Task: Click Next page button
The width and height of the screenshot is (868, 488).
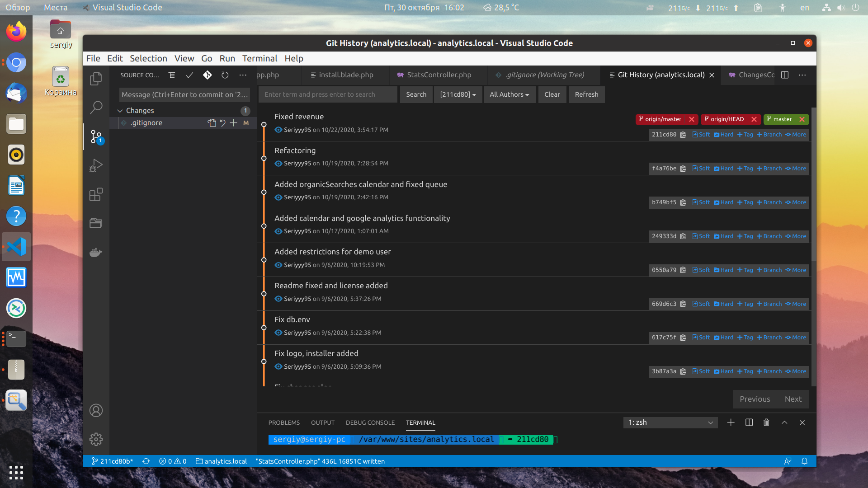Action: pyautogui.click(x=793, y=399)
